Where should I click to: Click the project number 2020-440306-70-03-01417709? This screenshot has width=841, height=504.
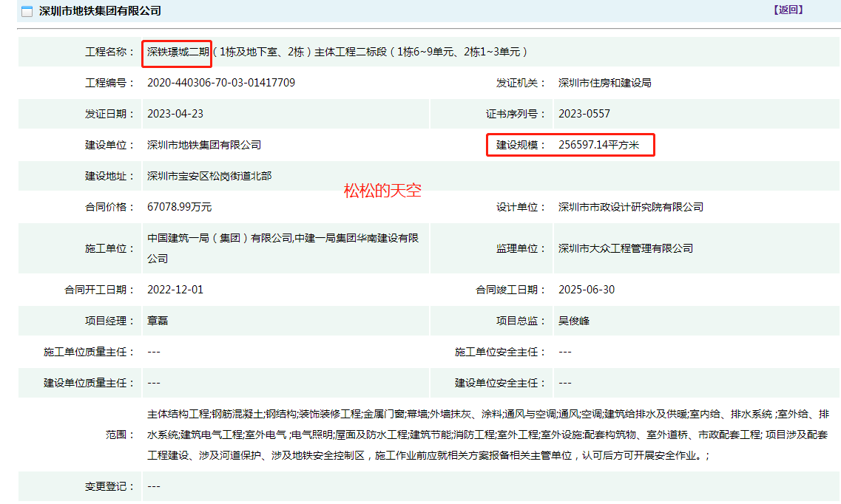[221, 83]
